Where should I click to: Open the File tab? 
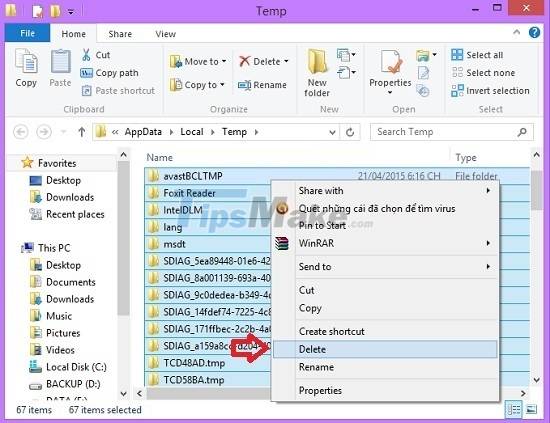pos(27,34)
